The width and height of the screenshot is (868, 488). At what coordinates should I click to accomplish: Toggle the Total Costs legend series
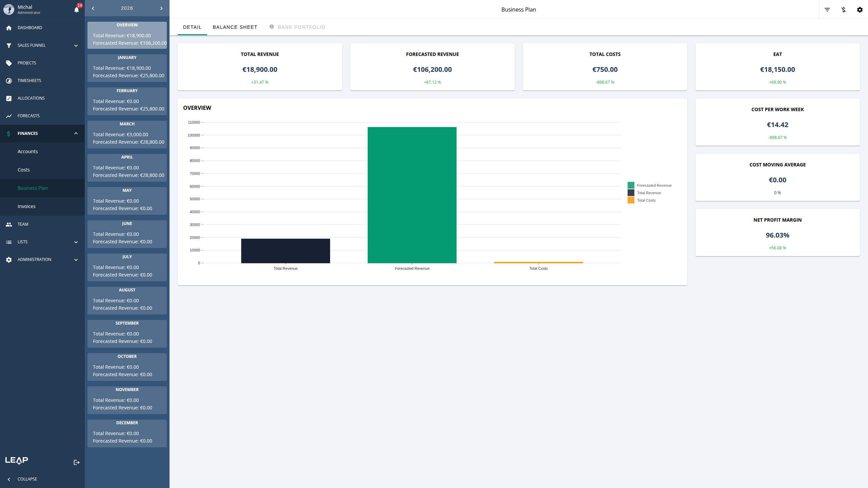coord(646,200)
